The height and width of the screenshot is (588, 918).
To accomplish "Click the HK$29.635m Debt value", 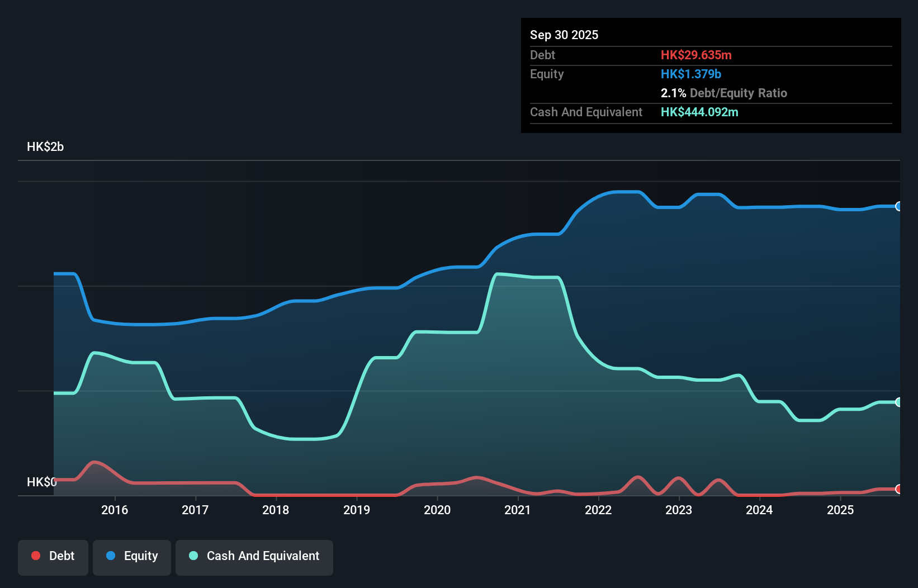I will click(696, 55).
